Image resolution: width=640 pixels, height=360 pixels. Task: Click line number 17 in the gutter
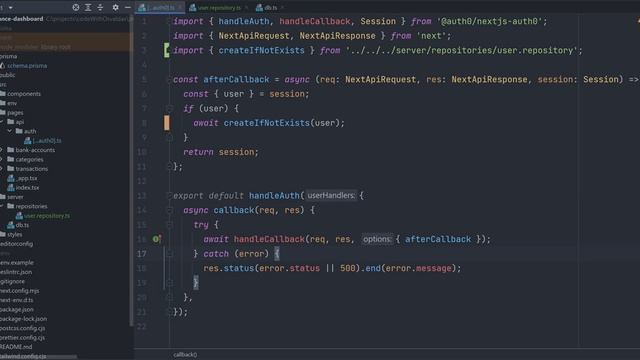pyautogui.click(x=142, y=254)
